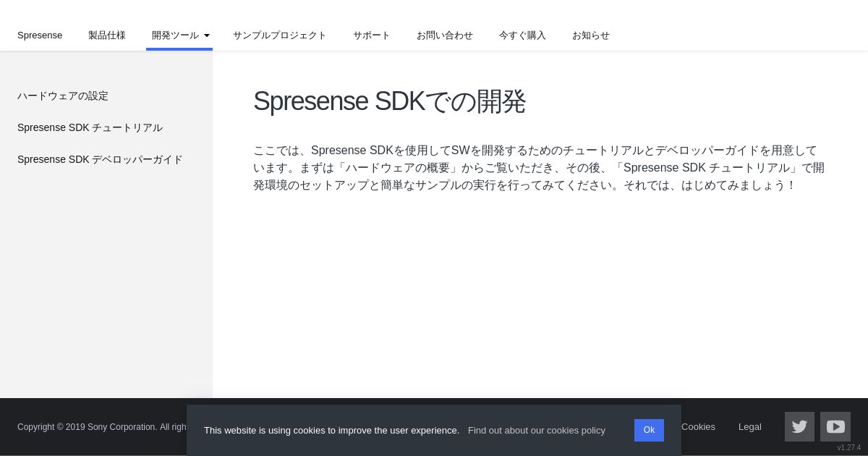Image resolution: width=868 pixels, height=456 pixels.
Task: Go to the Spresense home menu item
Action: coord(40,35)
